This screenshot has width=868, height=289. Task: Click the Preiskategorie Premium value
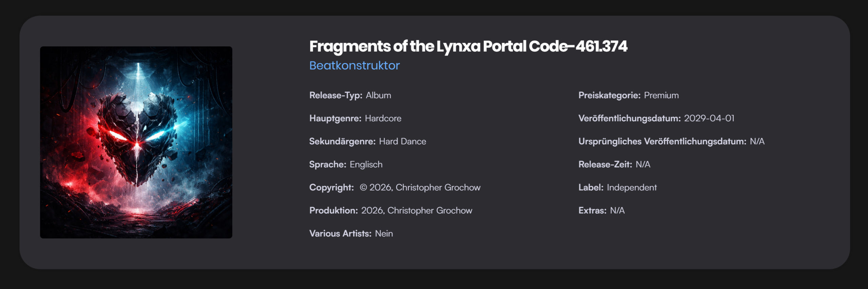[x=661, y=95]
